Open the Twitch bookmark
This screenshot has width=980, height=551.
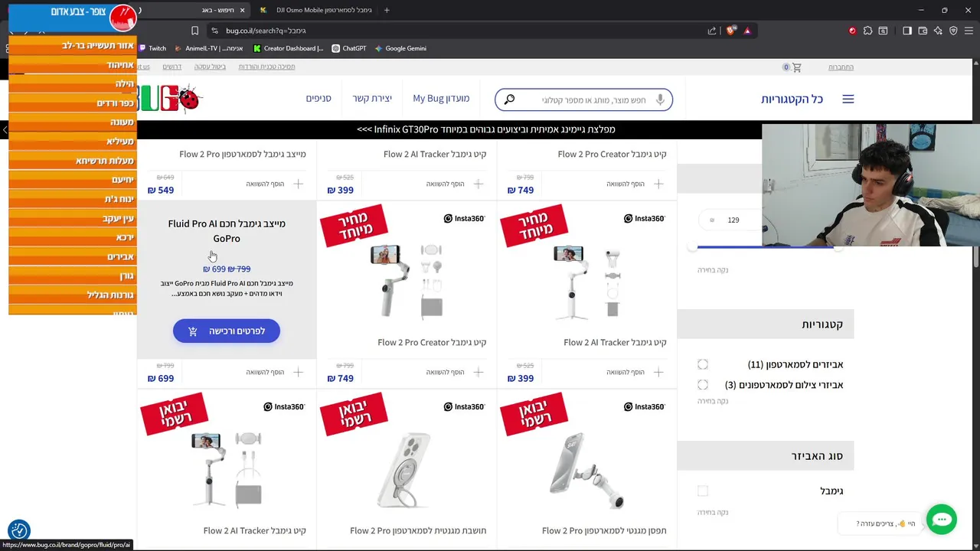click(x=151, y=48)
